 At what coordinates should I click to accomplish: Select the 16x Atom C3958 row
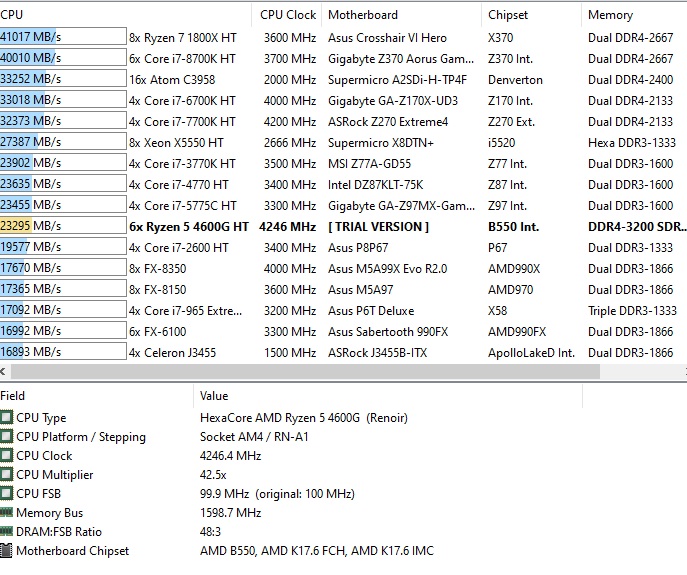pyautogui.click(x=344, y=79)
